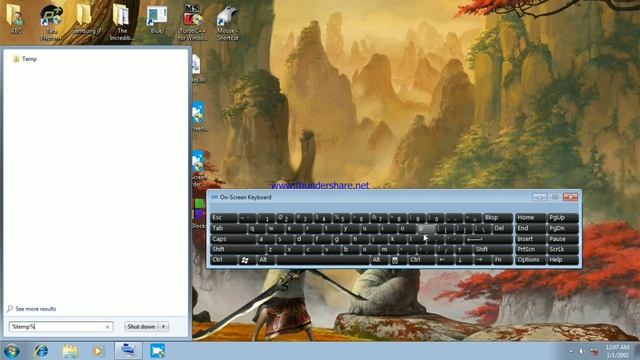The image size is (640, 360).
Task: Click the 5 % key on keyboard
Action: [342, 218]
